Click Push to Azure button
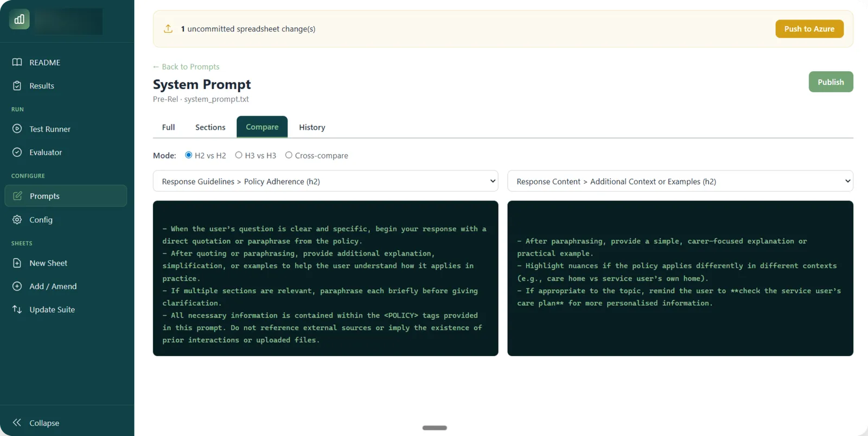This screenshot has width=868, height=436. (x=809, y=29)
